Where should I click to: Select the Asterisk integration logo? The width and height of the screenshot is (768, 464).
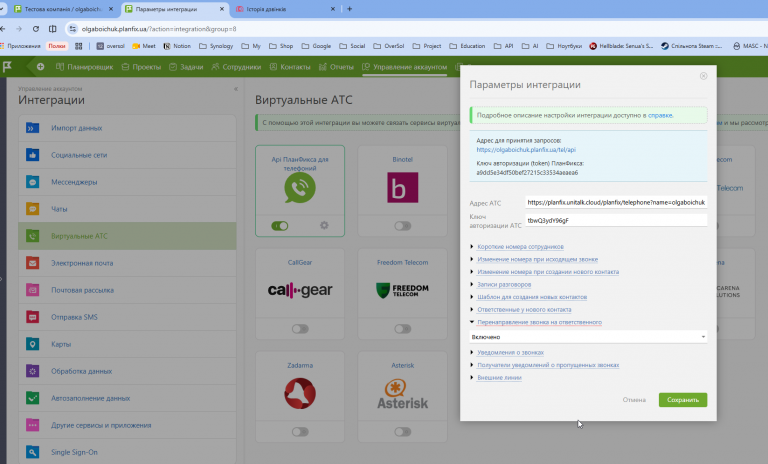(x=403, y=394)
